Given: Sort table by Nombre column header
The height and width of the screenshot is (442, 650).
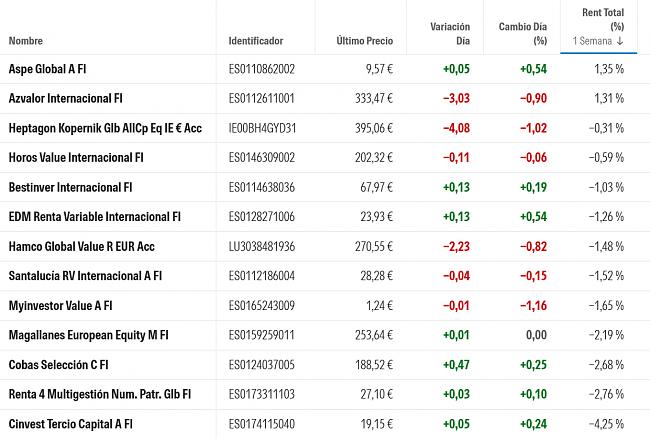Looking at the screenshot, I should click(26, 41).
